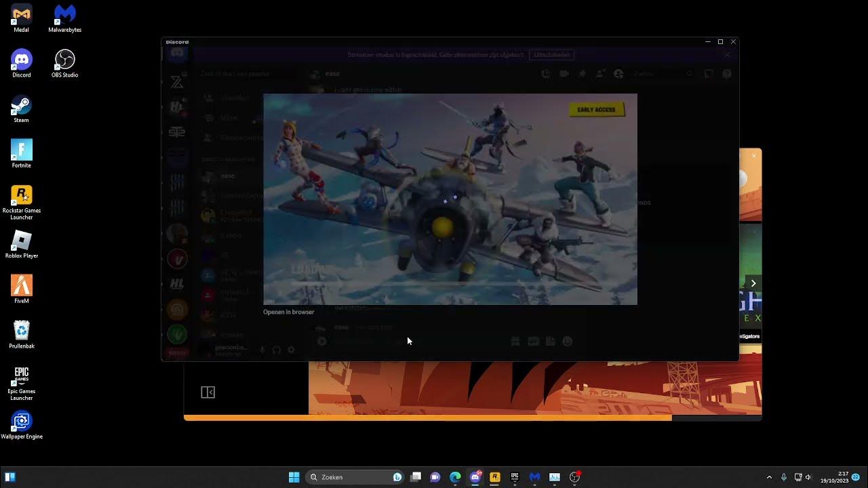Toggle the Discord microphone mute
Viewport: 868px width, 488px height.
click(262, 350)
